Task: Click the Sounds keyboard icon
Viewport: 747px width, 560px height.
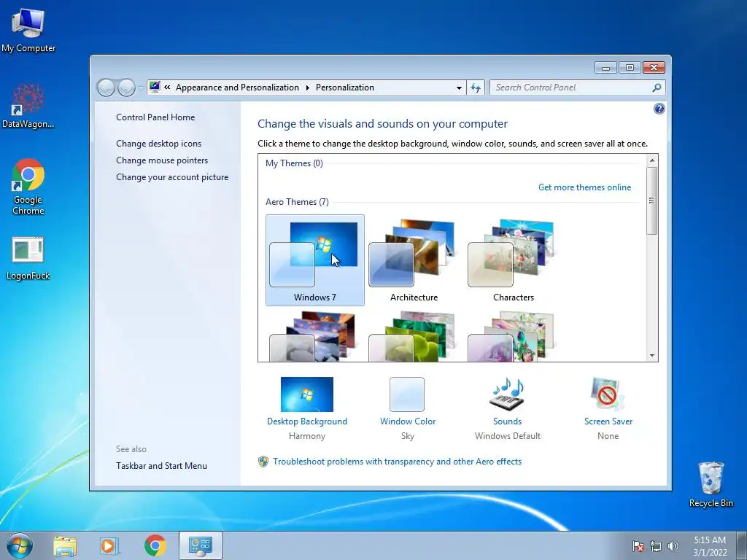Action: (508, 394)
